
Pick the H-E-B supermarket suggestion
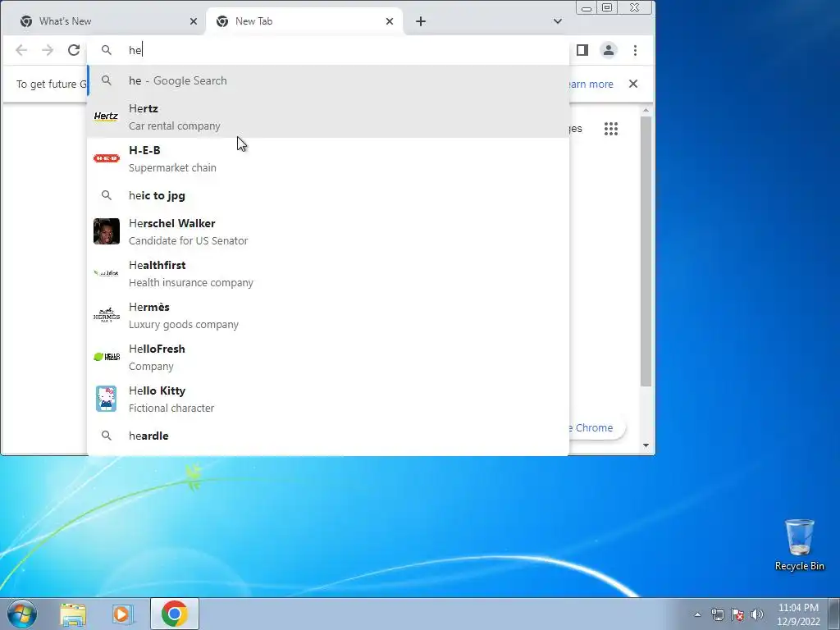click(x=328, y=158)
